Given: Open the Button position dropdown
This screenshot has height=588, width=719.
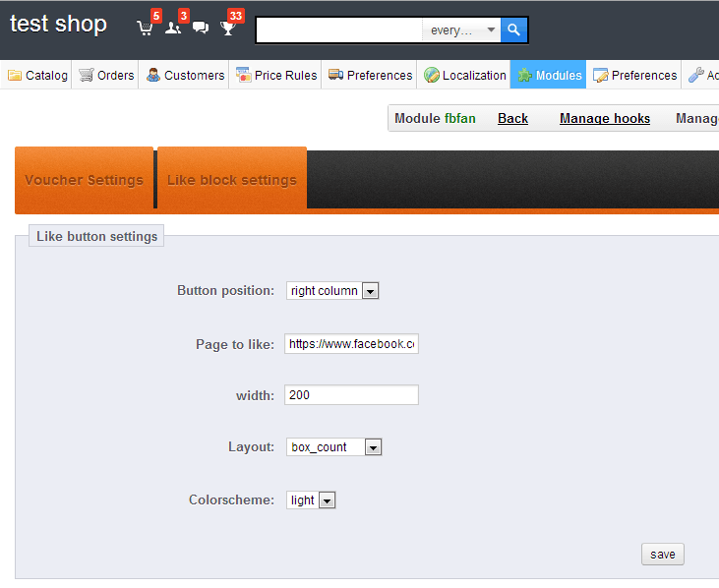Looking at the screenshot, I should click(332, 291).
